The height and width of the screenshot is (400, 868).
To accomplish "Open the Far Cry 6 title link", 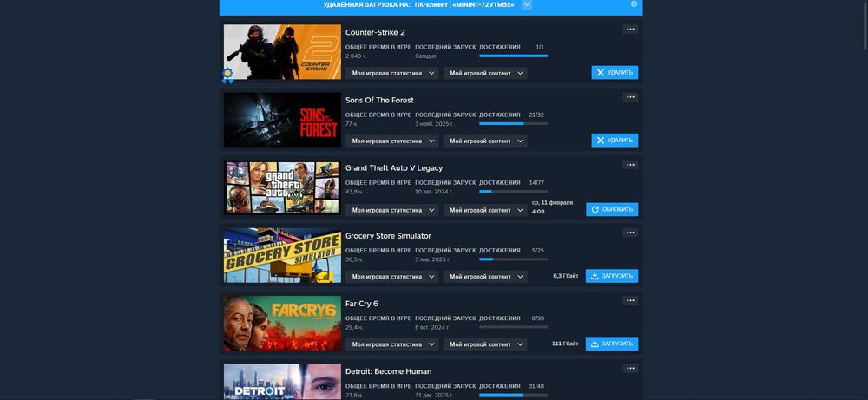I will (x=361, y=304).
